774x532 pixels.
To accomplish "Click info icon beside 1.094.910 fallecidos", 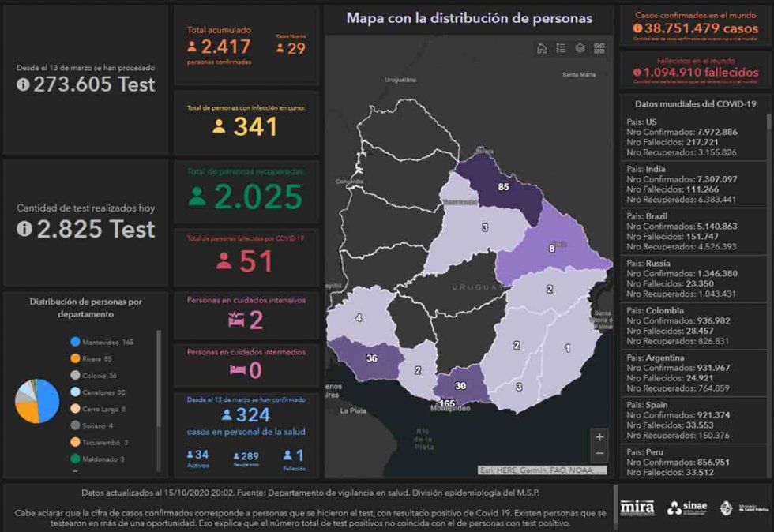I will point(637,73).
